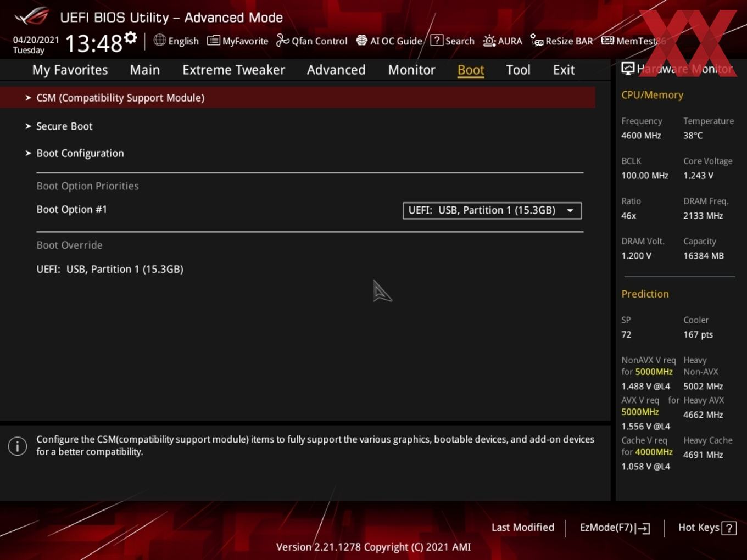This screenshot has width=747, height=560.
Task: Click the 1.243 V core voltage value
Action: click(x=698, y=176)
